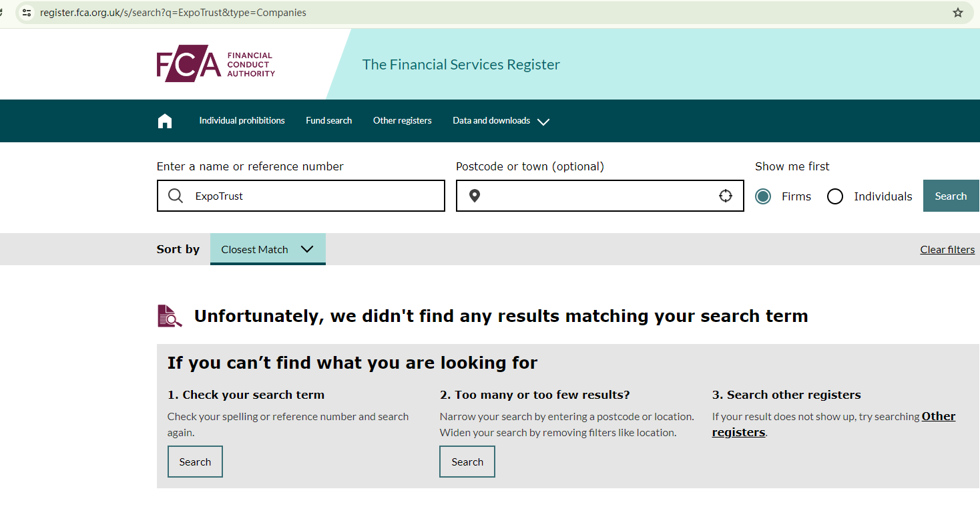Select the Individuals radio button

(x=835, y=196)
